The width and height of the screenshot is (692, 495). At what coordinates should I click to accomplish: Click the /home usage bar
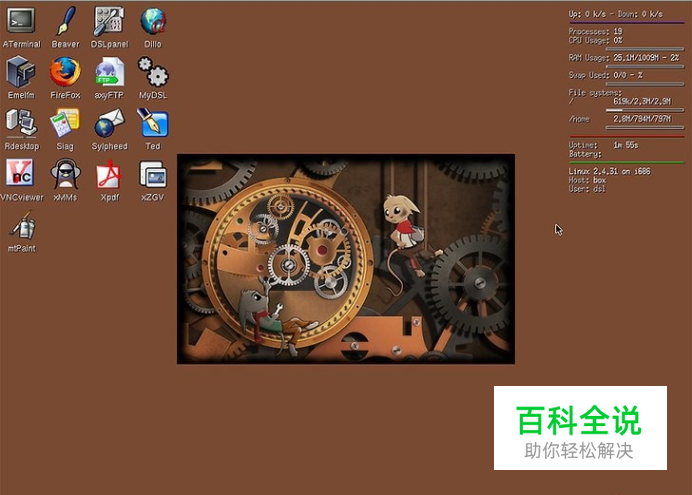645,128
